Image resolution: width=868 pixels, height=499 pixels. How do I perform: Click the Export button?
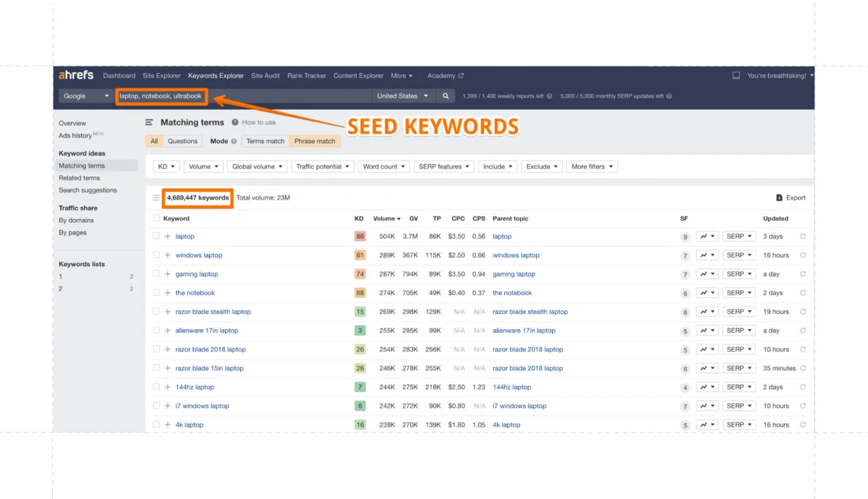[789, 197]
